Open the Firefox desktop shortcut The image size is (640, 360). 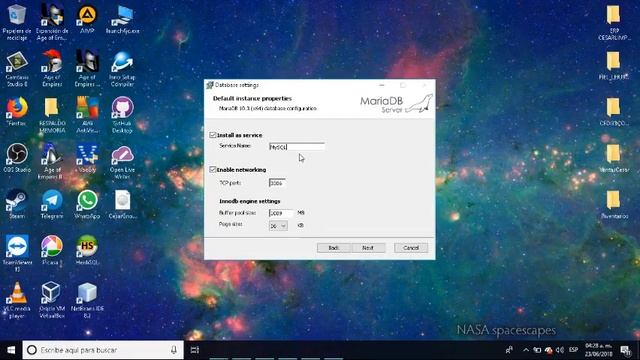[17, 111]
